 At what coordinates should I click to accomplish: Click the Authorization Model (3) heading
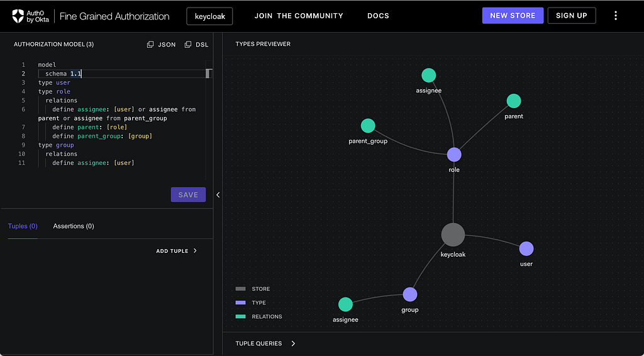54,45
